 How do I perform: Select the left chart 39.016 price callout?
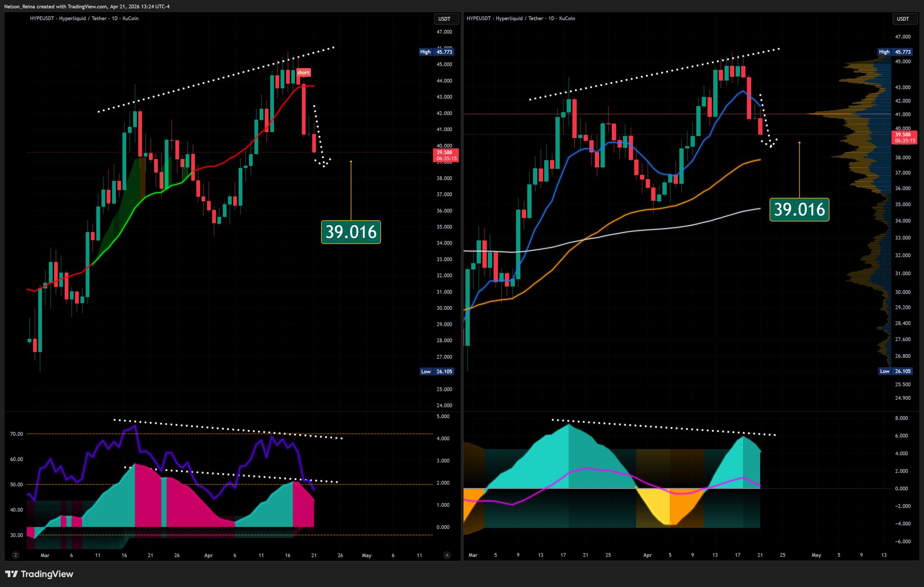point(351,232)
